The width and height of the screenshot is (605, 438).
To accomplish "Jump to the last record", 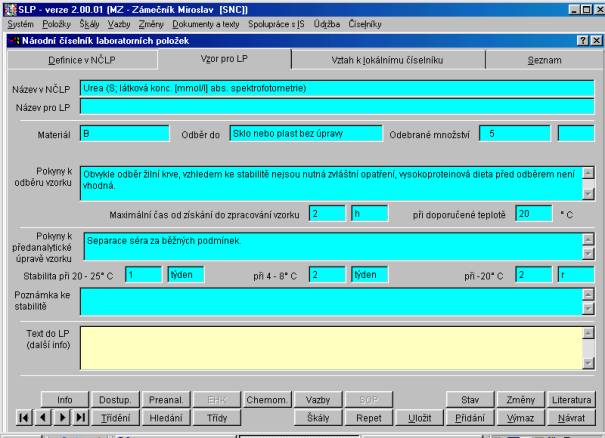I will 79,417.
